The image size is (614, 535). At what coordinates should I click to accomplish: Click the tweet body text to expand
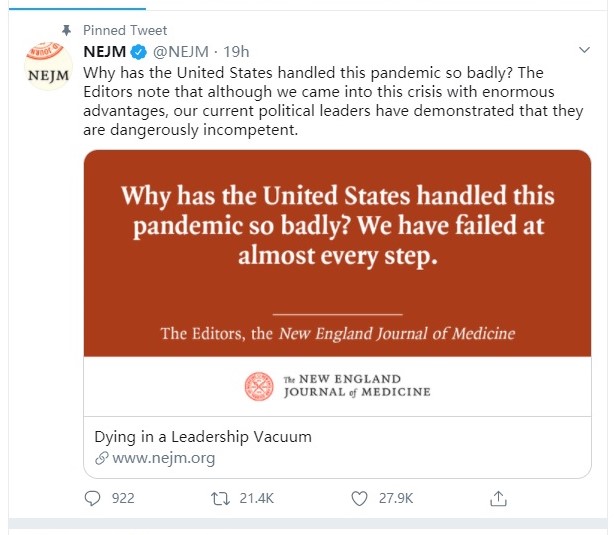[330, 102]
